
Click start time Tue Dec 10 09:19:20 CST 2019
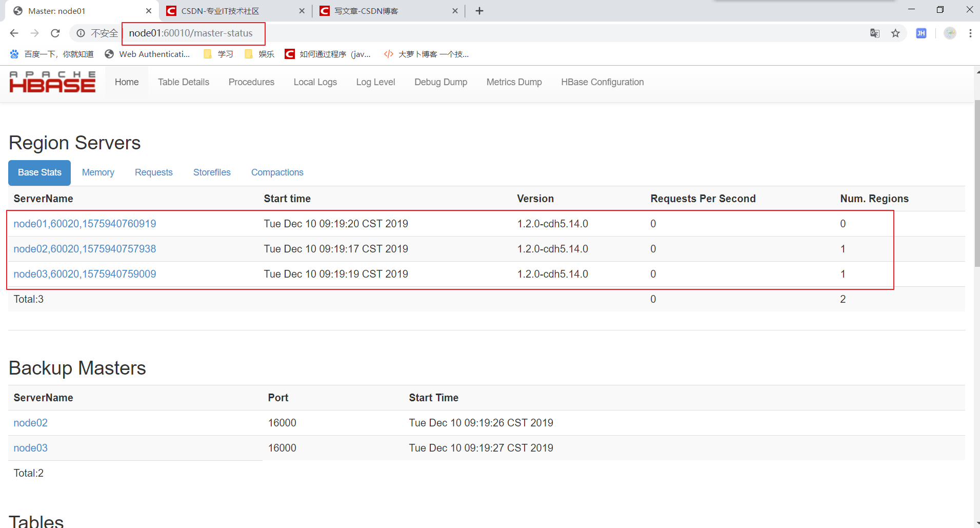336,224
